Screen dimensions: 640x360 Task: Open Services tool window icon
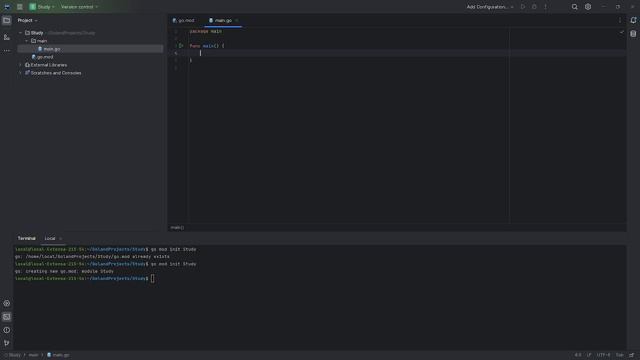7,303
